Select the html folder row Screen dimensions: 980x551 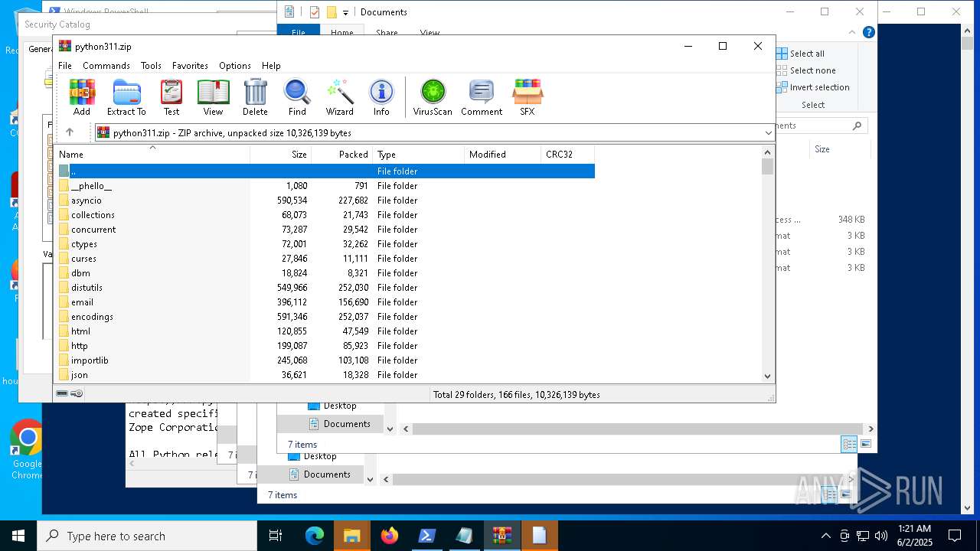(x=325, y=331)
